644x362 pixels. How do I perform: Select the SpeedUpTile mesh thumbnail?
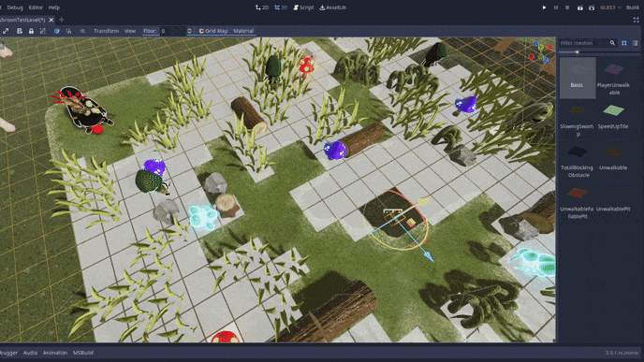click(x=613, y=117)
